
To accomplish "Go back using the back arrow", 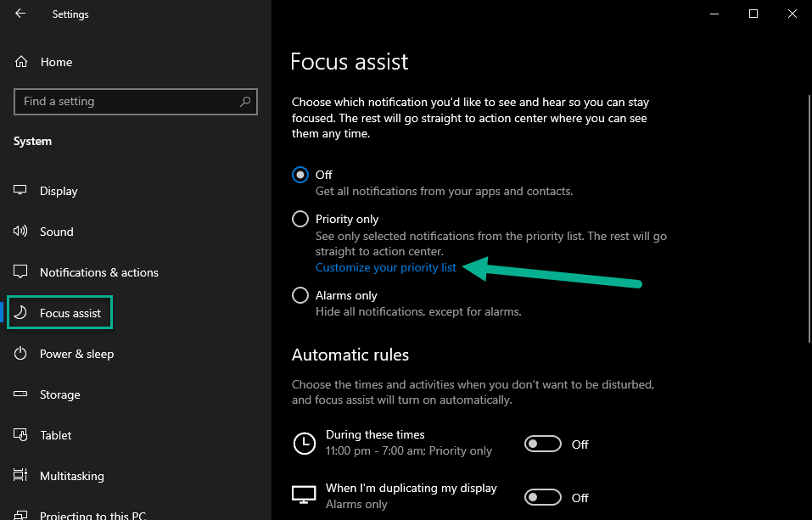I will [20, 14].
